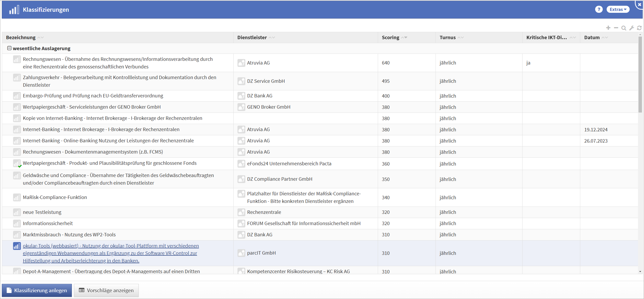Viewport: 644px width, 299px height.
Task: Refresh the table with the reload icon
Action: pos(639,28)
